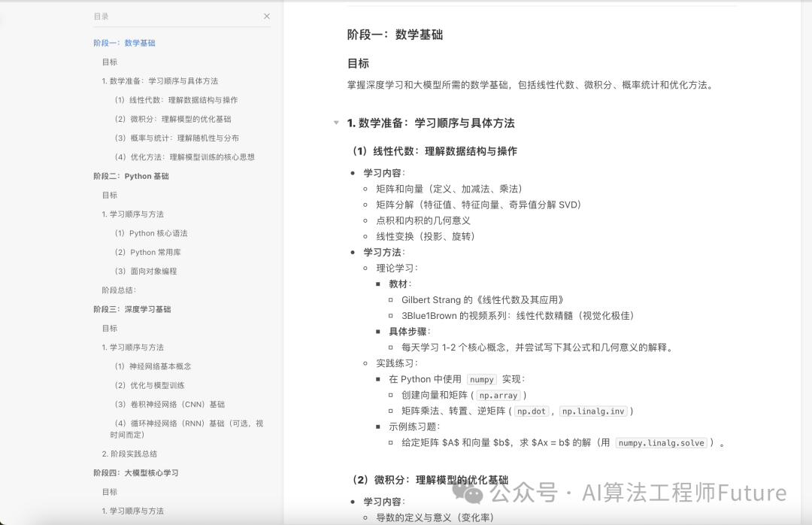Click the 目标 heading in the document

(x=358, y=64)
